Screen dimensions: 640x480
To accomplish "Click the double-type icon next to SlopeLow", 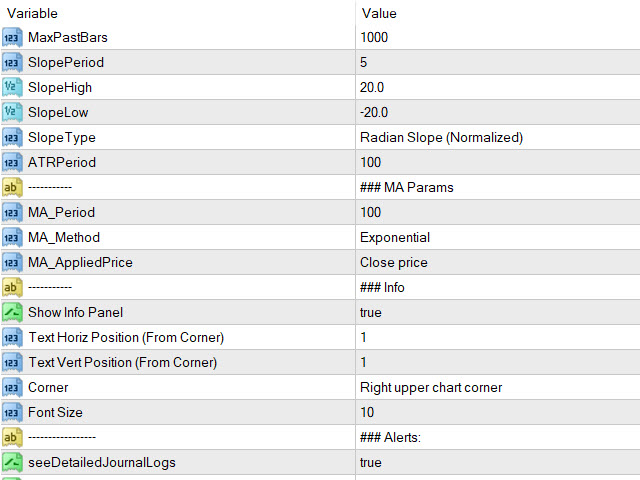I will pos(12,113).
